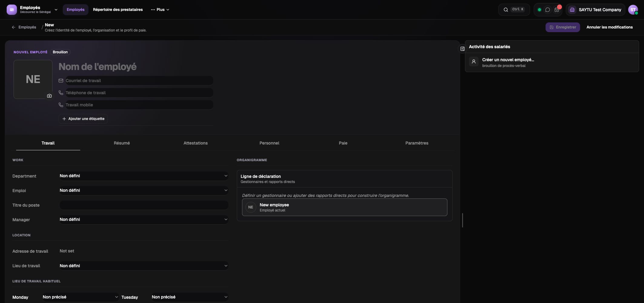Click the NE employee photo placeholder
Screen dimensions: 644x303
(33, 79)
